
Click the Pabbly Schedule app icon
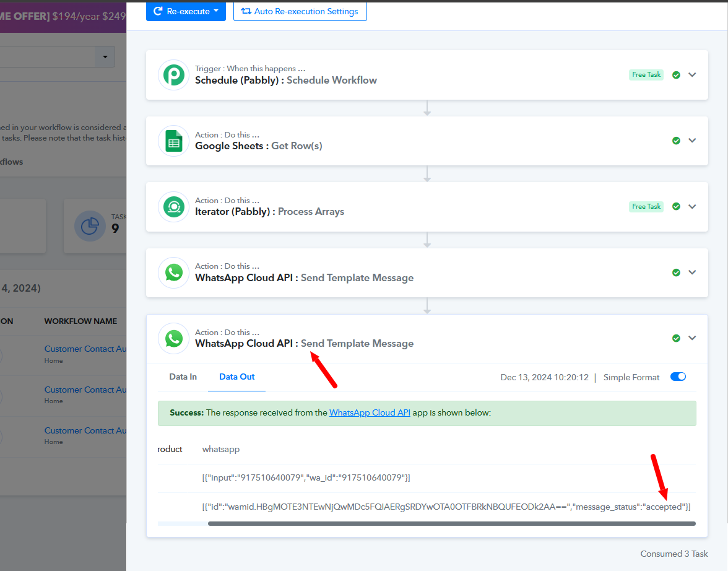(173, 75)
